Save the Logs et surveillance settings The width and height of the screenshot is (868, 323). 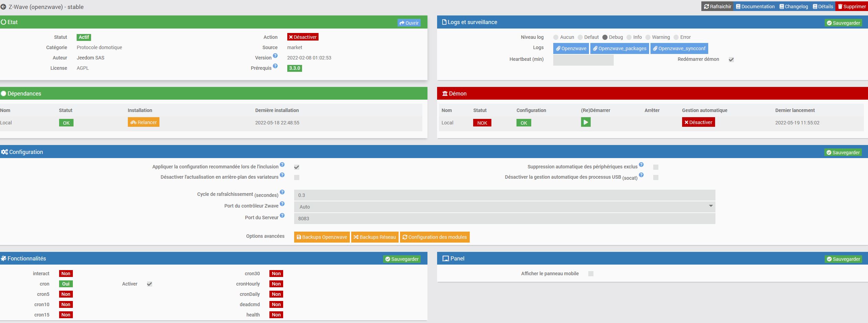843,23
